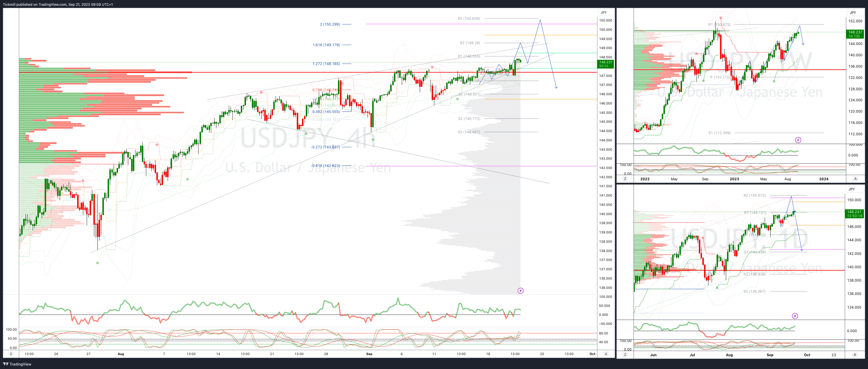Select the S1 (112.399) label on the weekly chart
This screenshot has width=868, height=369.
pyautogui.click(x=719, y=133)
